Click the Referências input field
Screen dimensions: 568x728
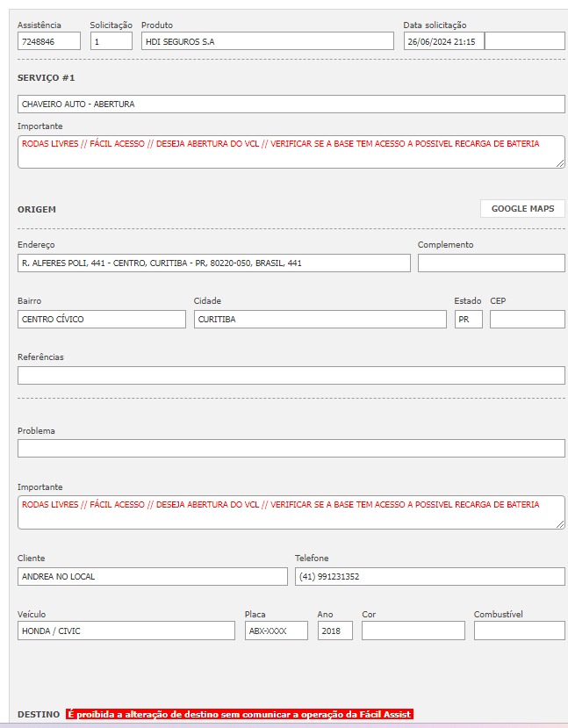tap(291, 375)
